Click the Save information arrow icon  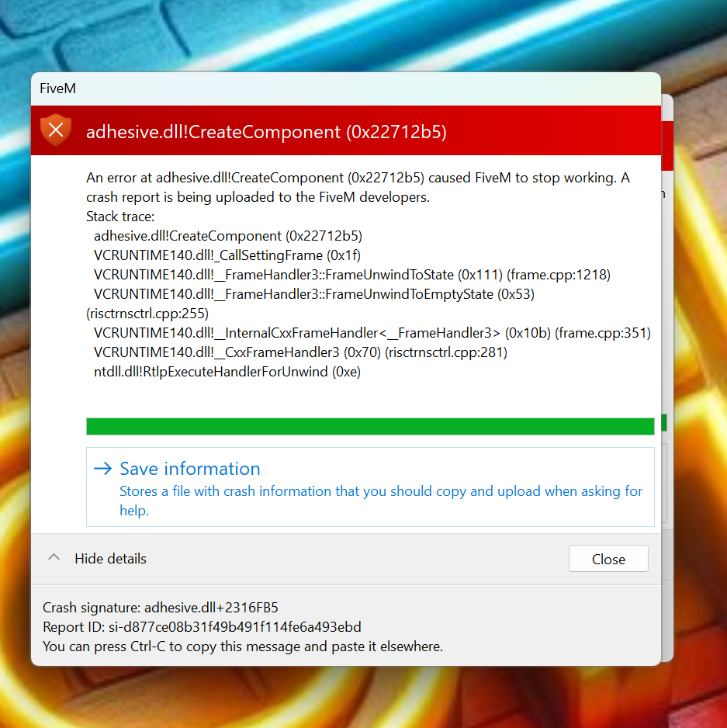point(102,469)
